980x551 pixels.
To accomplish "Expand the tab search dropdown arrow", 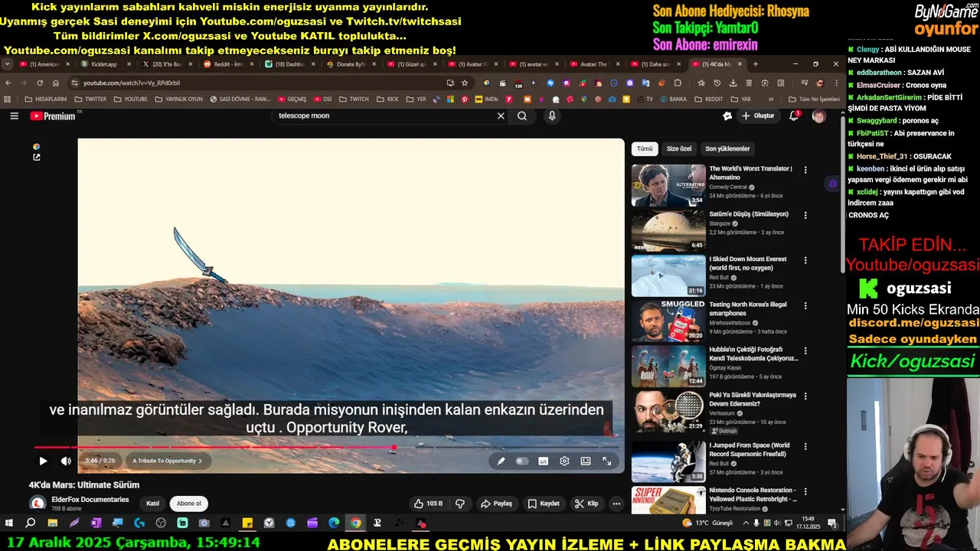I will click(x=7, y=64).
